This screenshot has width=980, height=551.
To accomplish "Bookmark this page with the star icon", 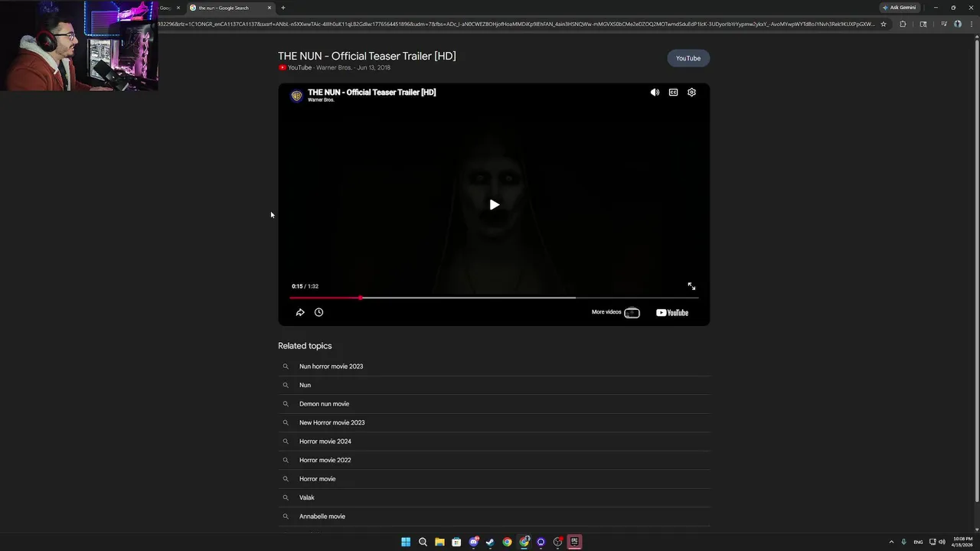I will (884, 24).
